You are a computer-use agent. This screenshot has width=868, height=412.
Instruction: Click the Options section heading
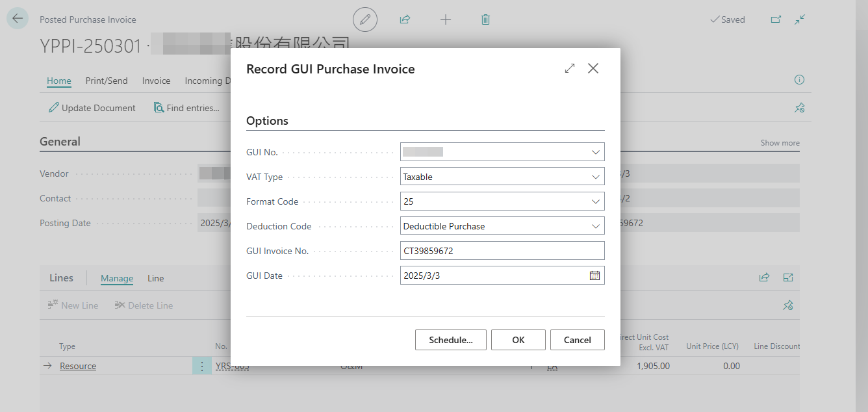point(267,121)
